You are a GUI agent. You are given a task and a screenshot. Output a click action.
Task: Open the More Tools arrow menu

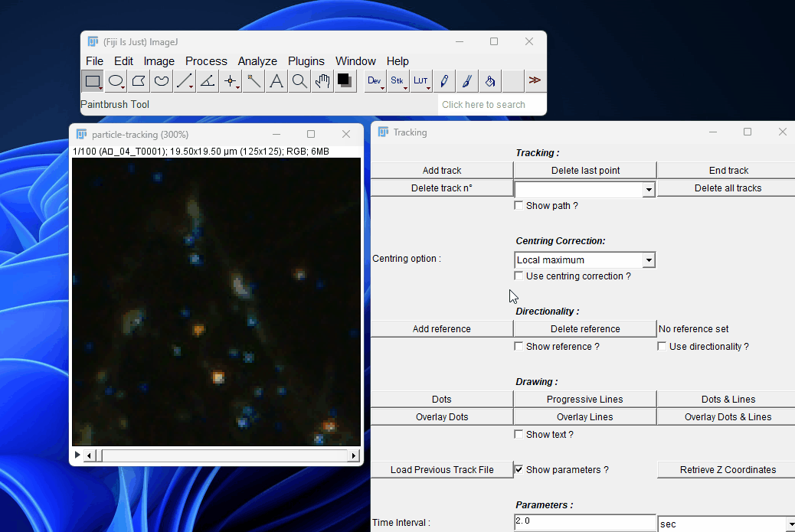tap(535, 80)
